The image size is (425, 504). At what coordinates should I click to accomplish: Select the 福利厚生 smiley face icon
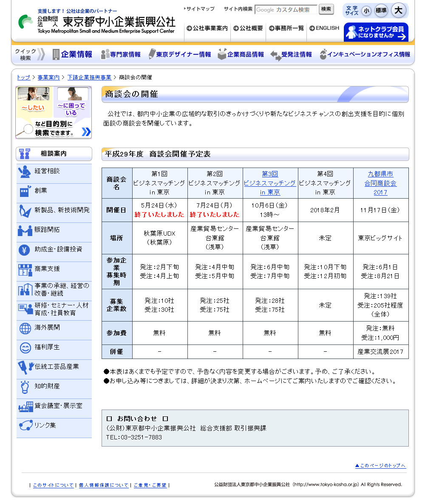(x=25, y=348)
